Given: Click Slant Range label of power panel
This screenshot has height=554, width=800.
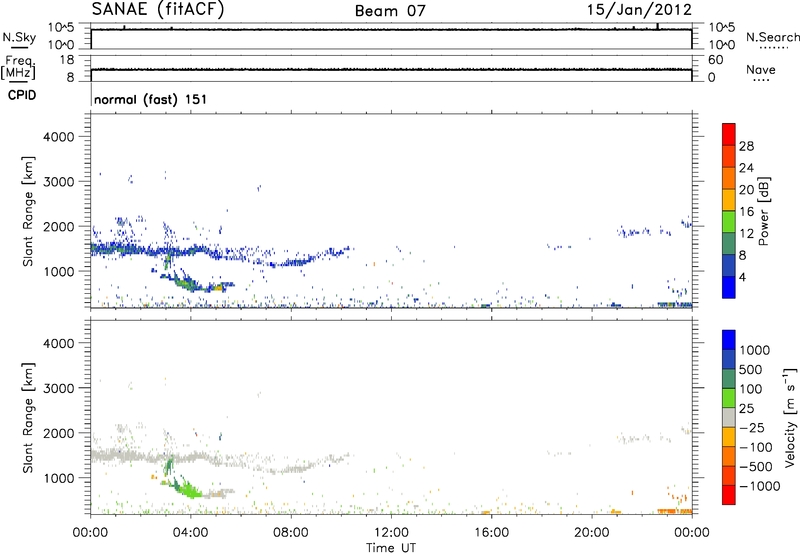Looking at the screenshot, I should [x=28, y=211].
